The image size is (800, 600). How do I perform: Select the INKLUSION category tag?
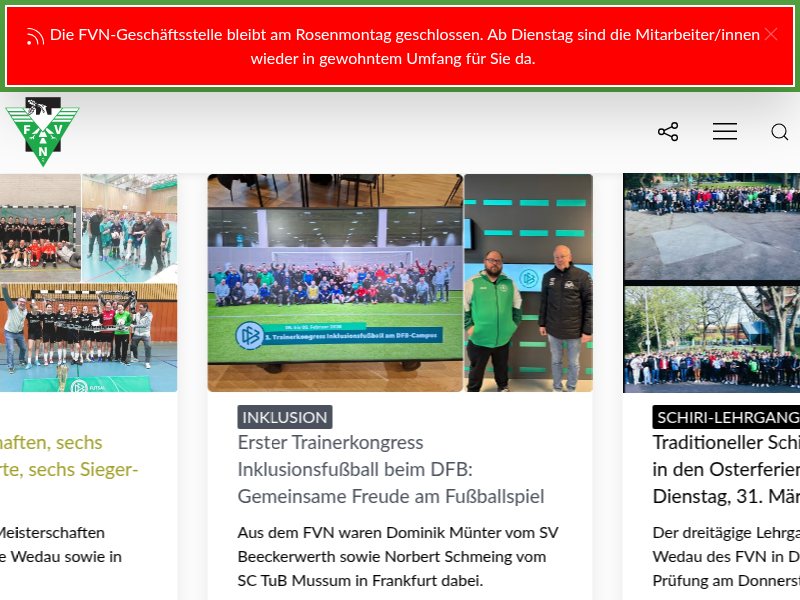[285, 417]
